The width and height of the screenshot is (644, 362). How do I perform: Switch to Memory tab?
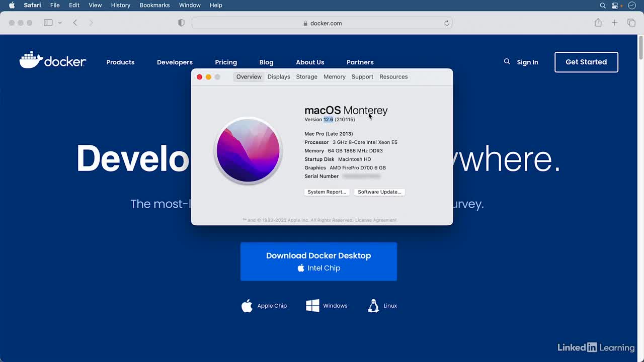click(335, 77)
